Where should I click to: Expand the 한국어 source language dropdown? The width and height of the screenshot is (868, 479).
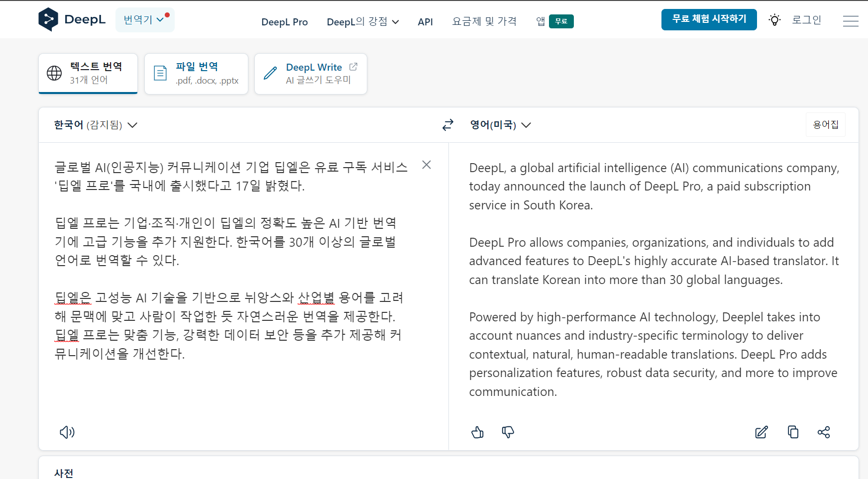(96, 125)
